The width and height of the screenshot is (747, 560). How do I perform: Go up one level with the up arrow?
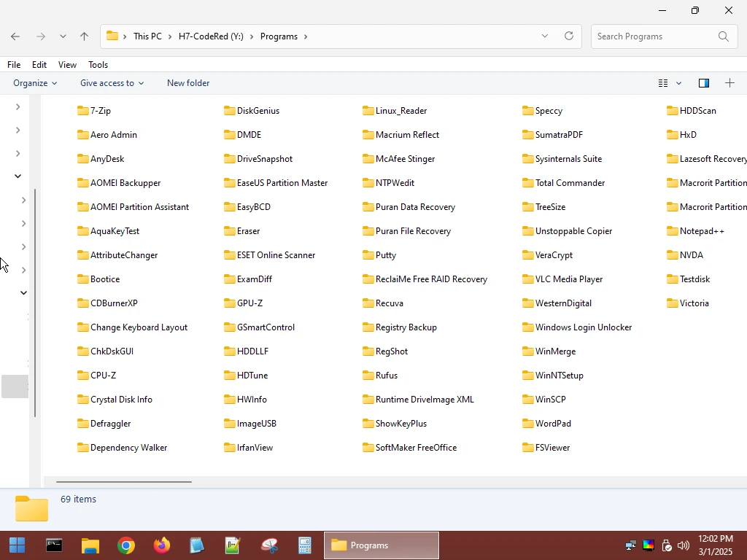pyautogui.click(x=85, y=36)
